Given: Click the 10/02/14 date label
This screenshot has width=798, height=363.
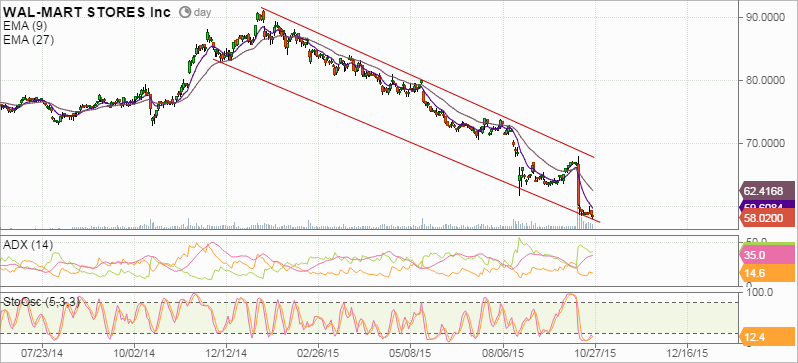Looking at the screenshot, I should tap(134, 352).
